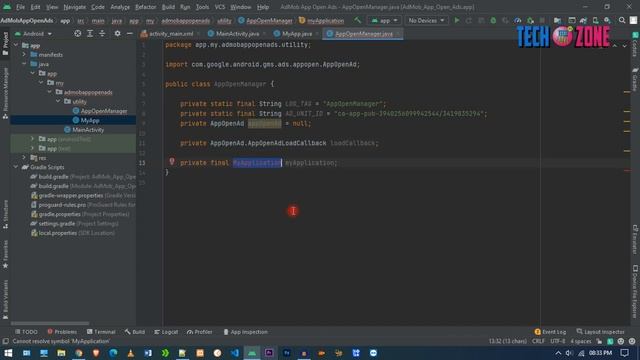
Task: Click the 4 spaces indent indicator
Action: click(x=580, y=341)
